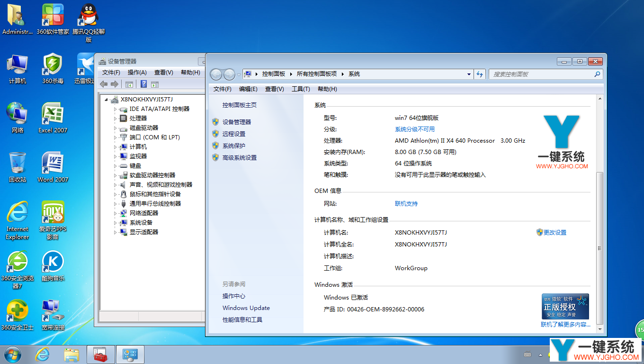The width and height of the screenshot is (644, 364).
Task: Open Internet Explorer desktop icon
Action: (18, 220)
